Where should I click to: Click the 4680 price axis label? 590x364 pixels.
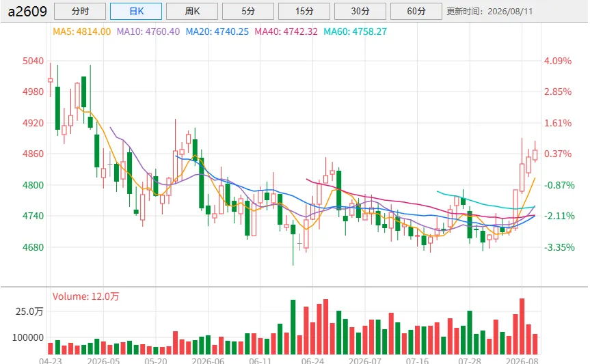(33, 247)
